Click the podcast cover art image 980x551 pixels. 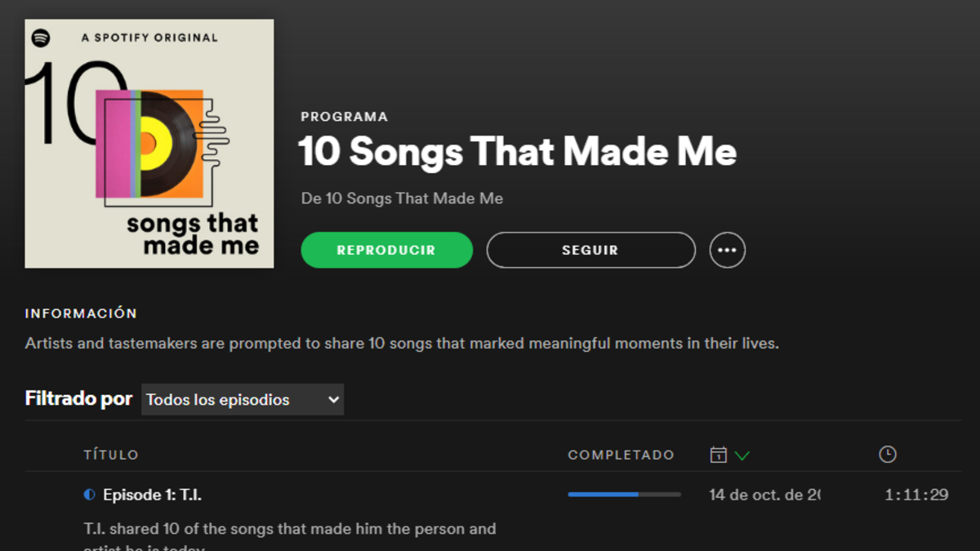point(149,144)
